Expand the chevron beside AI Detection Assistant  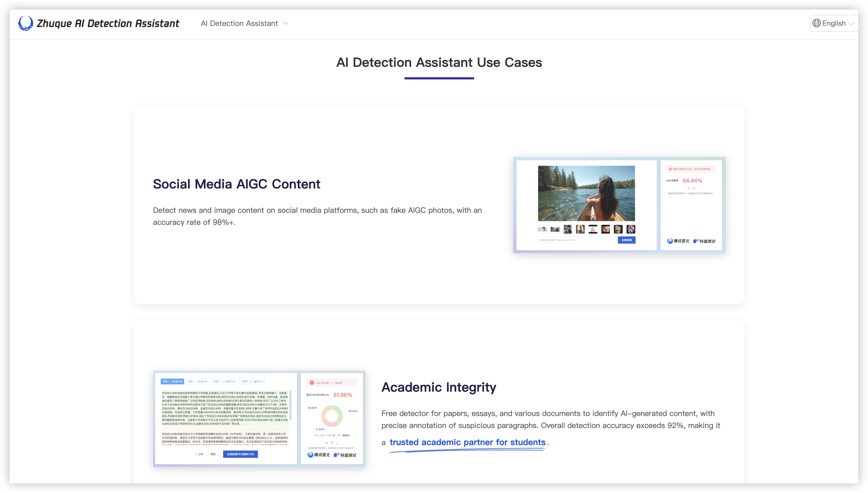click(x=285, y=23)
